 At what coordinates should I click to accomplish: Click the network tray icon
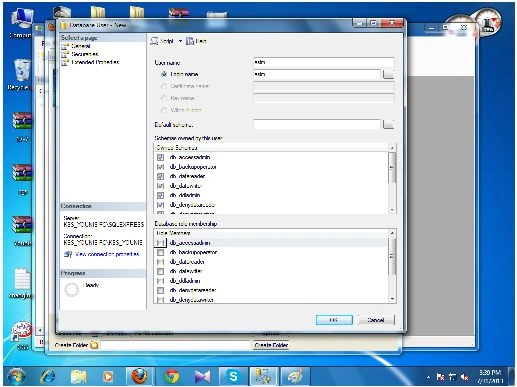452,377
